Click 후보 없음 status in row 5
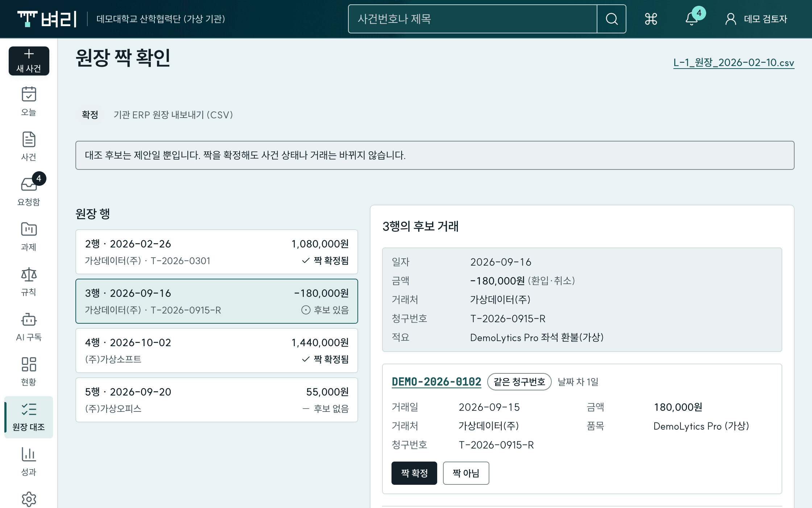This screenshot has width=812, height=508. (x=326, y=409)
